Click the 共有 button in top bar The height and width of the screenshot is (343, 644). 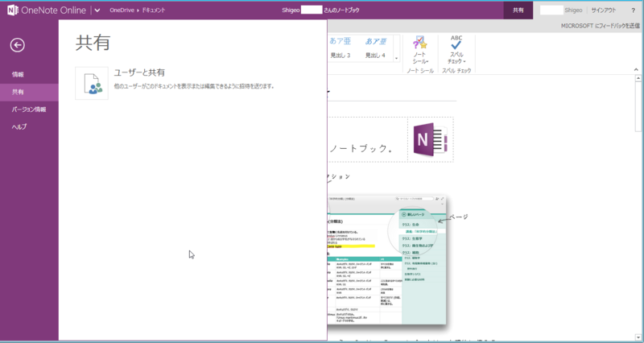[518, 10]
